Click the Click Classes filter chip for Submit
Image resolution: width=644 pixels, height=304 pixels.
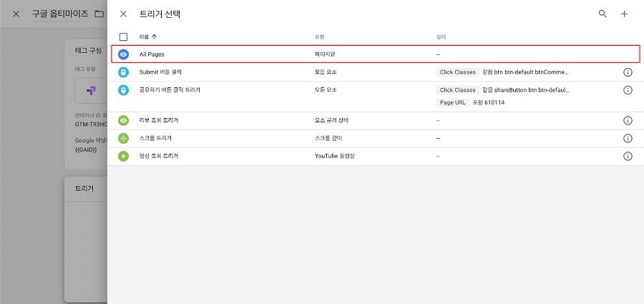(x=457, y=72)
